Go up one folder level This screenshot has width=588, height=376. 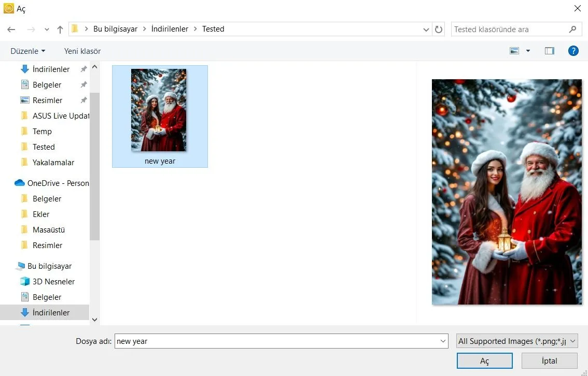point(60,29)
